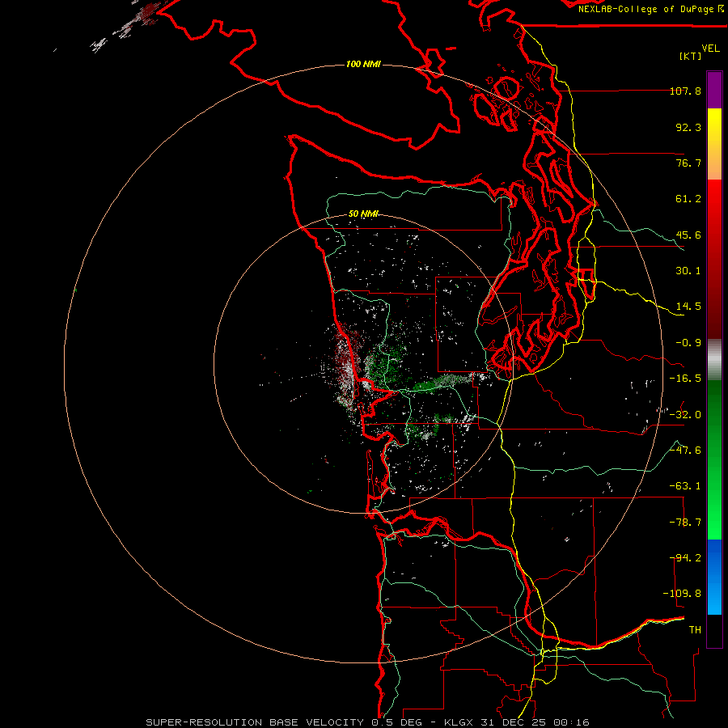Click the green segment of velocity color bar

click(714, 459)
